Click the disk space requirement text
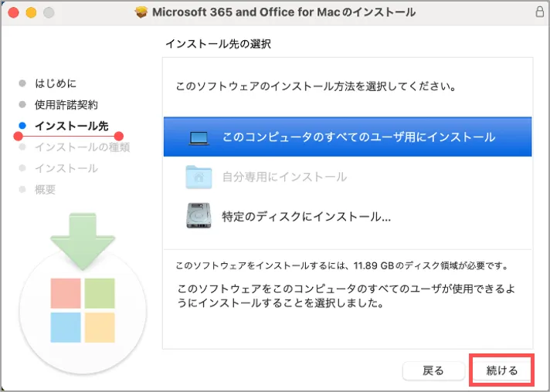Image resolution: width=550 pixels, height=392 pixels. (x=342, y=265)
